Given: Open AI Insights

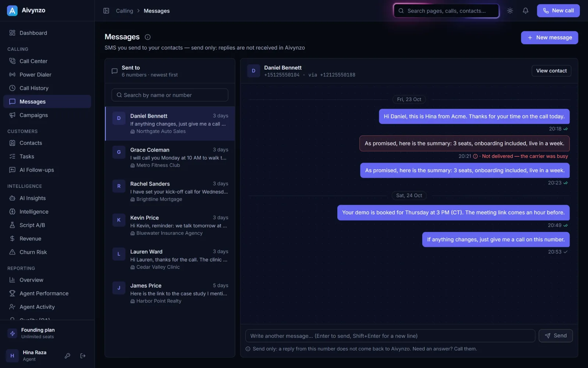Looking at the screenshot, I should click(x=47, y=198).
